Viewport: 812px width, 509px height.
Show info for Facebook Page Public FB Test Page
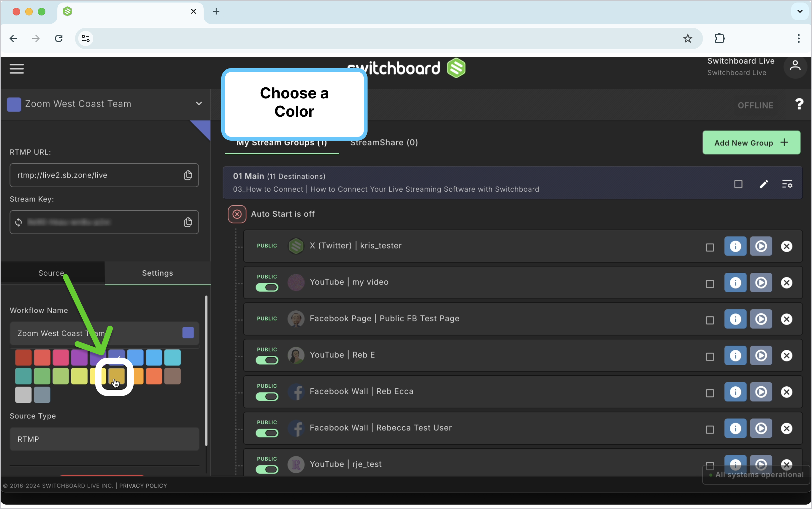(735, 319)
